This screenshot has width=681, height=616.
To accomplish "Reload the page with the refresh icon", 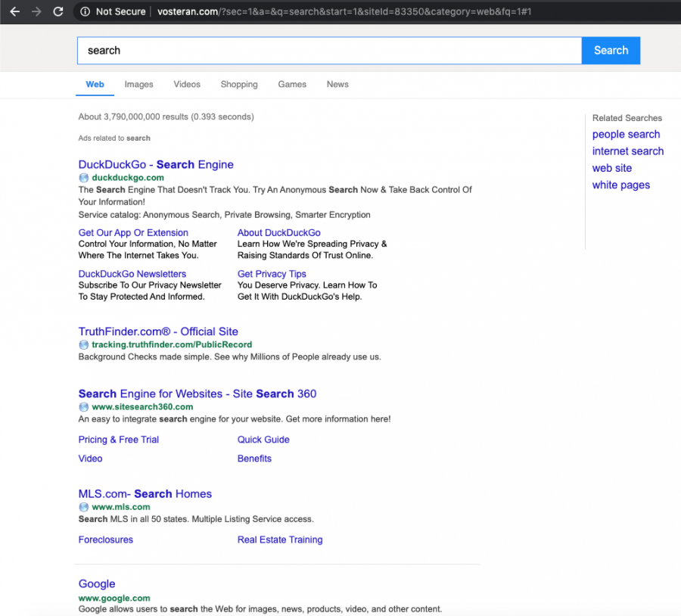I will point(58,11).
